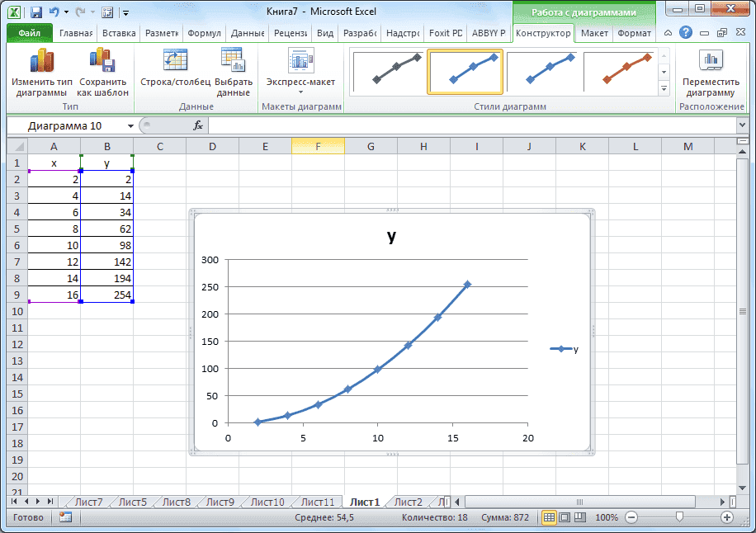Click the Excel Help question mark button

[685, 33]
